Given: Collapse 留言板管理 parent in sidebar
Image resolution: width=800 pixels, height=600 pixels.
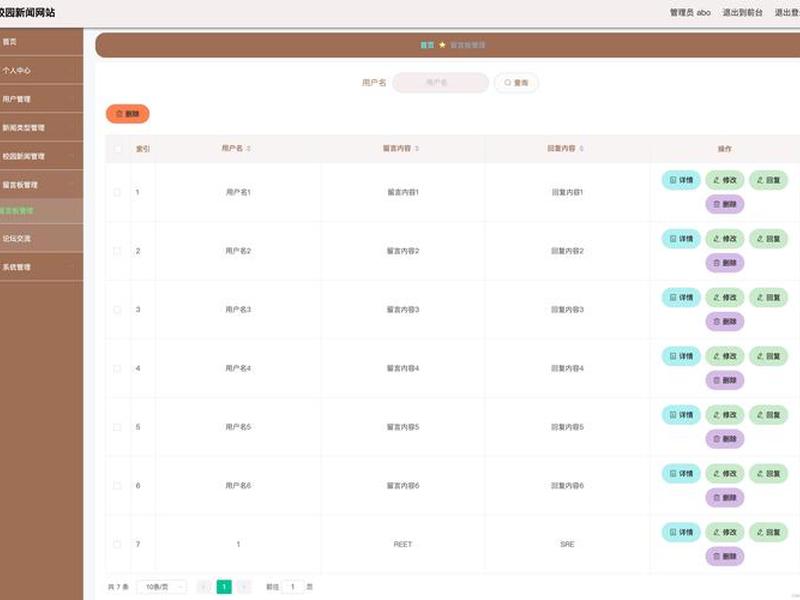Looking at the screenshot, I should (41, 185).
